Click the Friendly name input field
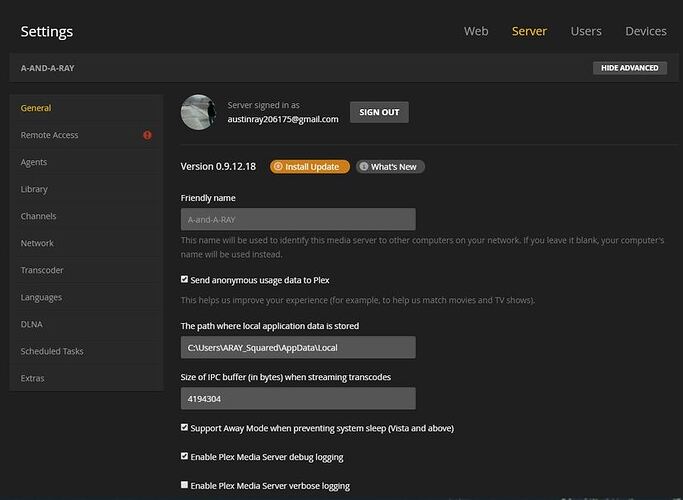This screenshot has width=683, height=500. [x=298, y=219]
